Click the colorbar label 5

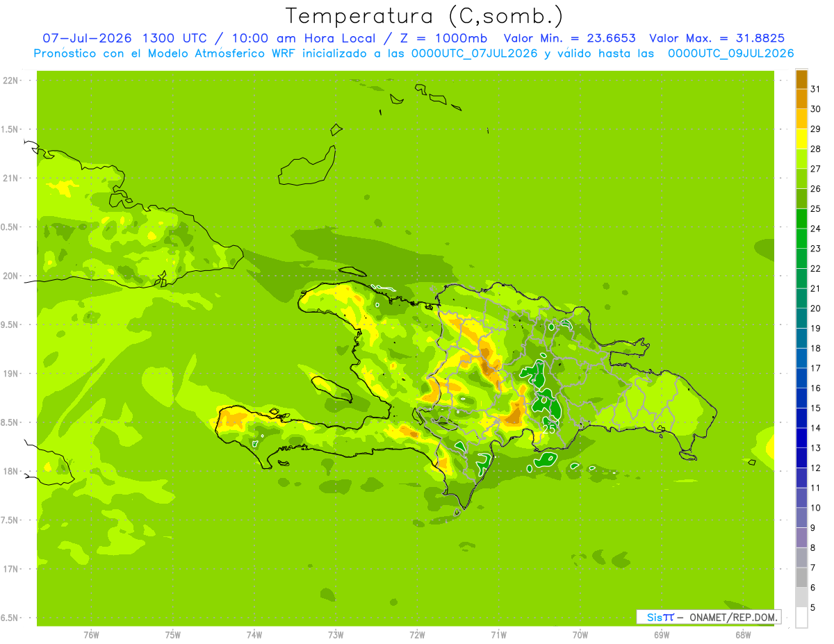pyautogui.click(x=813, y=607)
